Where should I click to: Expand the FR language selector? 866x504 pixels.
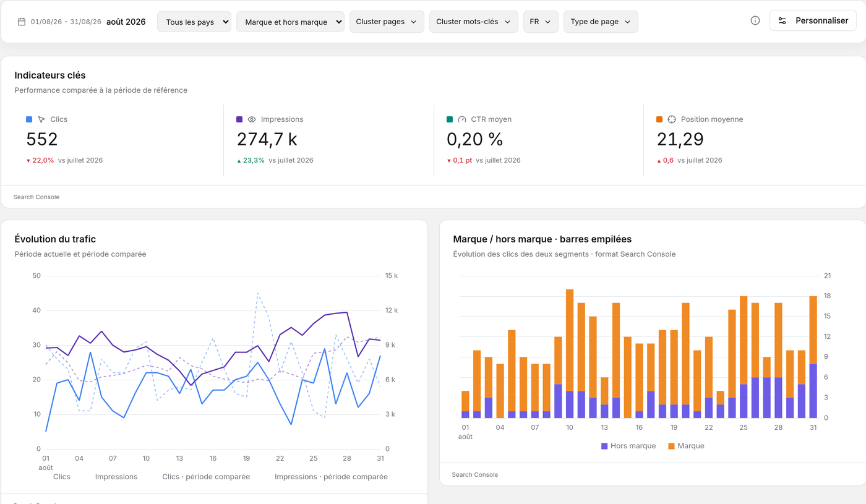541,22
